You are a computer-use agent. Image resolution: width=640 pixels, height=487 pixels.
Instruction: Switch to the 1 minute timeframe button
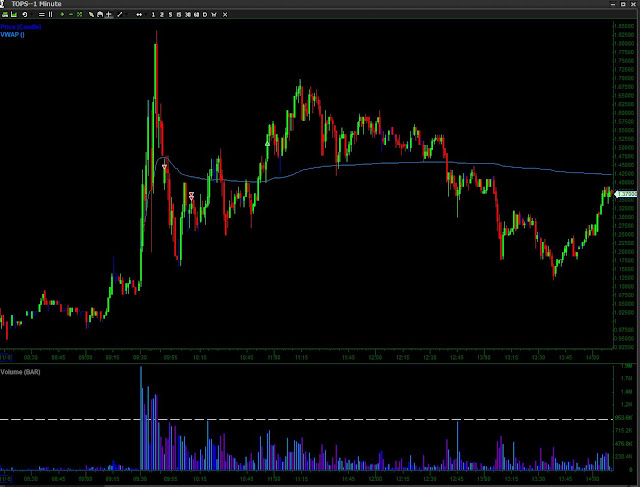[x=153, y=14]
